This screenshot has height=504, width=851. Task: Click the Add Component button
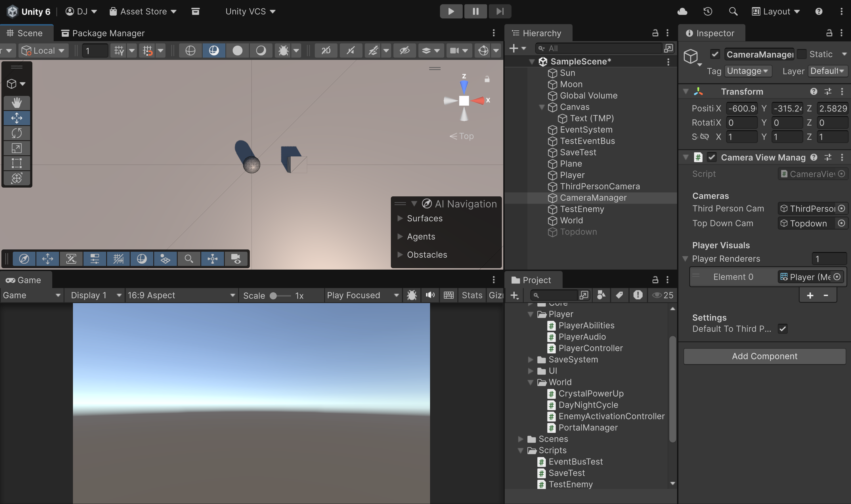[764, 356]
